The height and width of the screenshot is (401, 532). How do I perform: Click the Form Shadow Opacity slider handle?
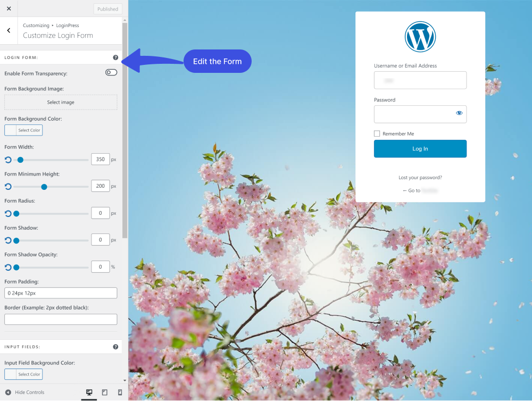16,268
